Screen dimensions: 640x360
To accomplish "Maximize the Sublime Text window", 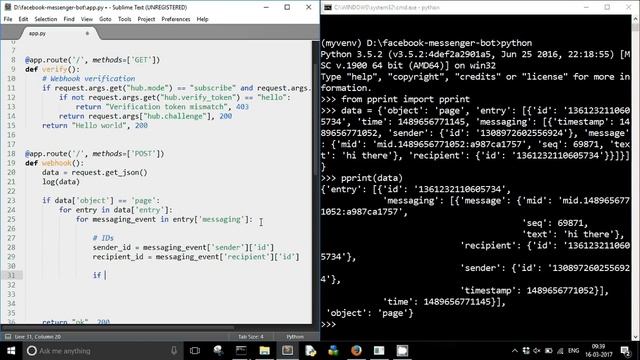I will point(287,7).
